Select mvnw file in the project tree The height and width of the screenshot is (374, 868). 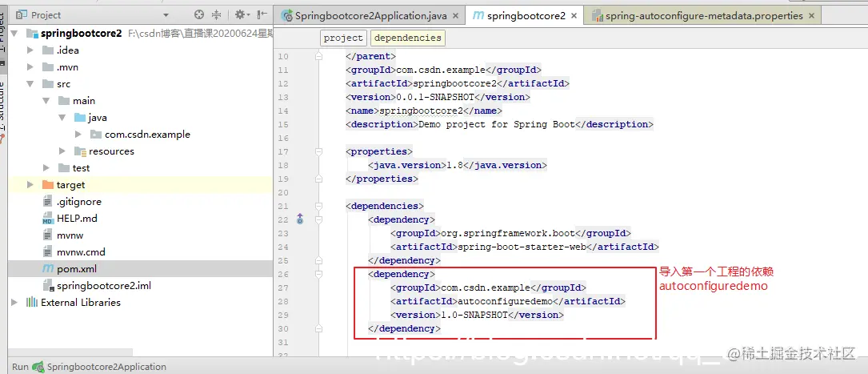[x=141, y=235]
